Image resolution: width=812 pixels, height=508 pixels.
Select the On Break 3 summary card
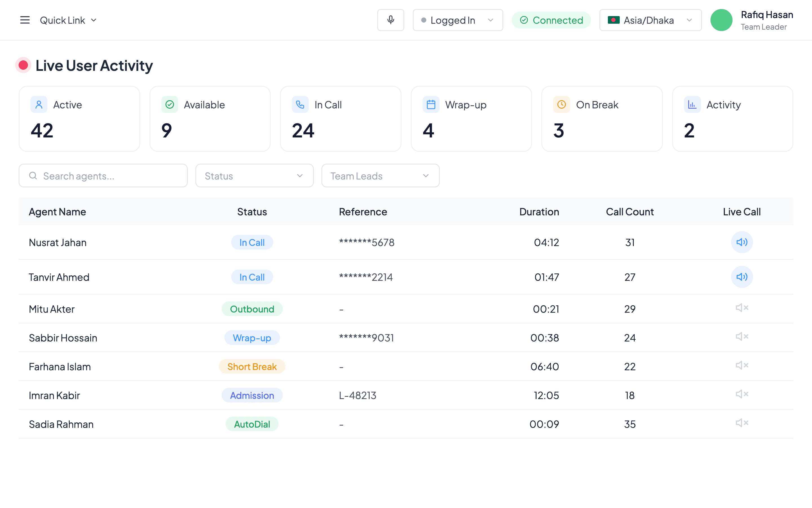[x=602, y=119]
